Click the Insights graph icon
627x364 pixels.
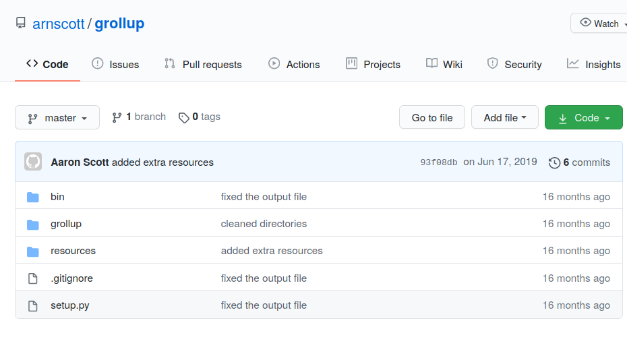click(572, 63)
